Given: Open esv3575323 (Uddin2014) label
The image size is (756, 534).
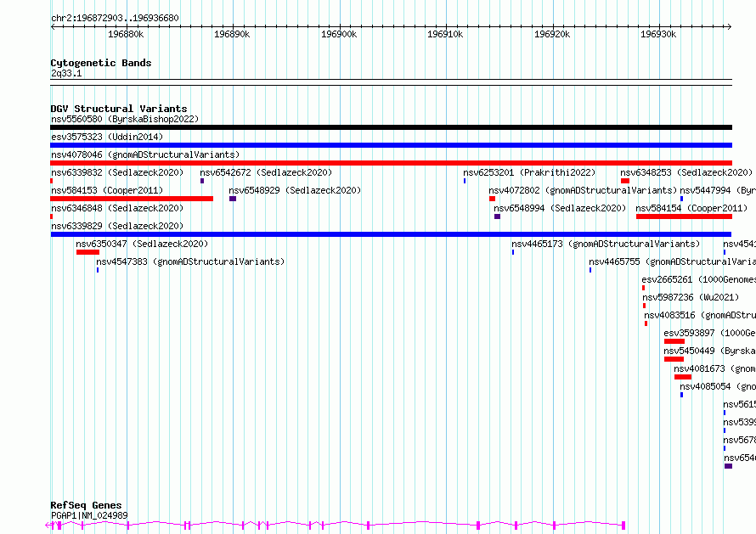Looking at the screenshot, I should click(107, 137).
